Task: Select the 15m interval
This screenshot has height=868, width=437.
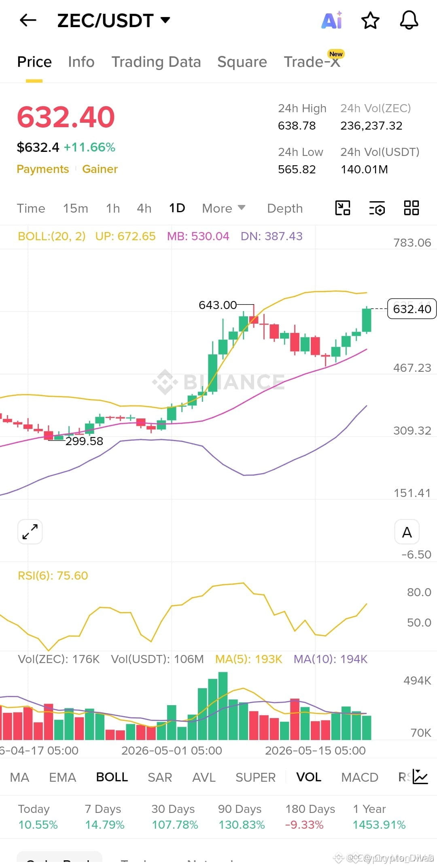Action: point(75,208)
